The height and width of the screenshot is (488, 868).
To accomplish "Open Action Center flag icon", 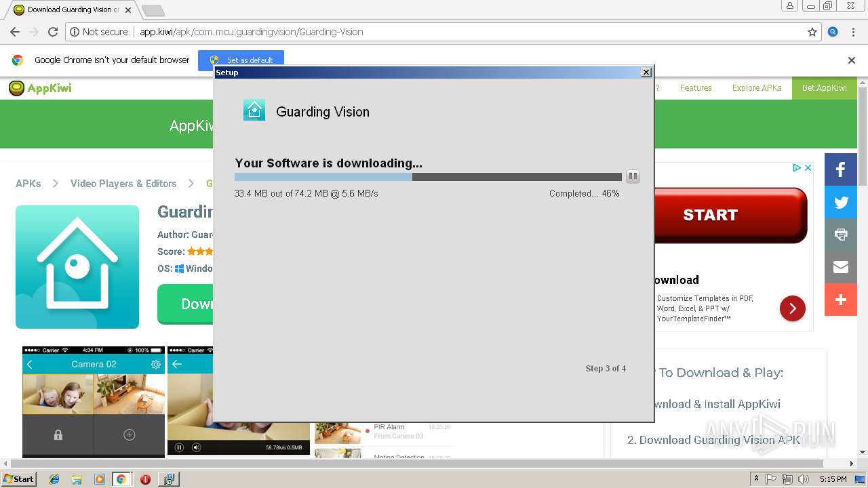I will click(771, 479).
